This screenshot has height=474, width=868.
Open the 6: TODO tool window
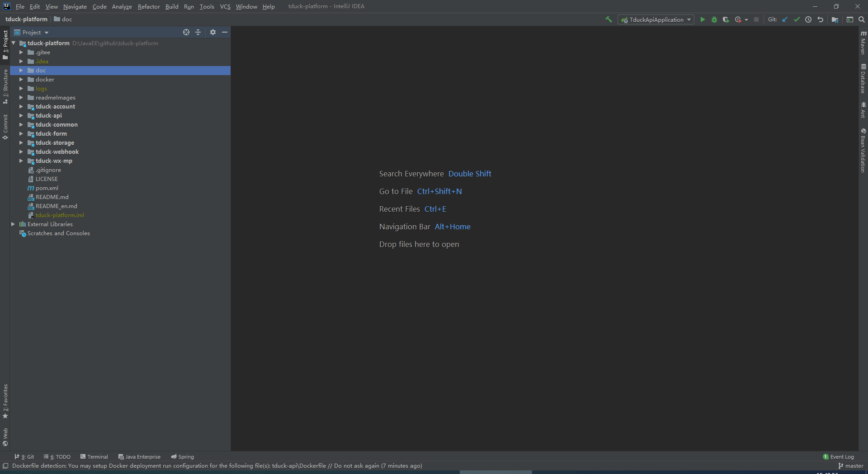pos(57,456)
